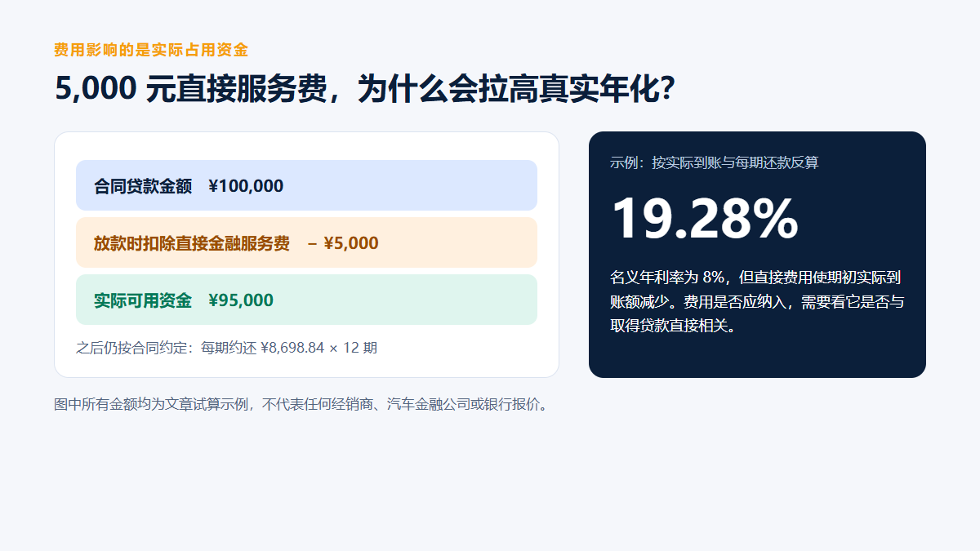Click the paragraph starting '名义年利率为 8%'
980x551 pixels.
point(757,302)
